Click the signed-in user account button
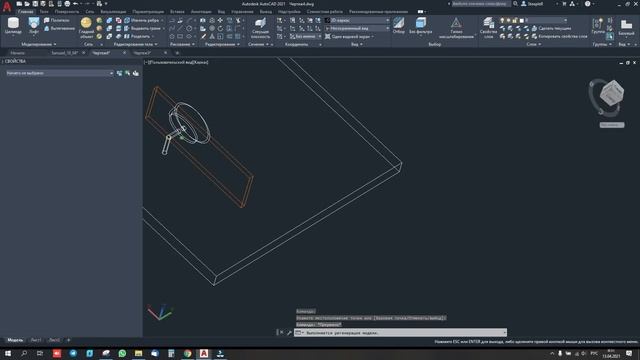The image size is (640, 360). pyautogui.click(x=532, y=4)
